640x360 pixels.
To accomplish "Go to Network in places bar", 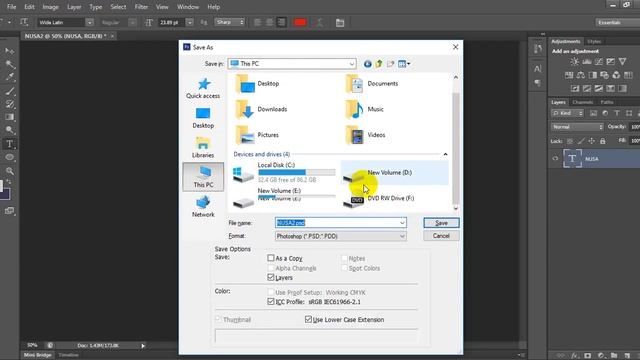I will click(x=203, y=207).
